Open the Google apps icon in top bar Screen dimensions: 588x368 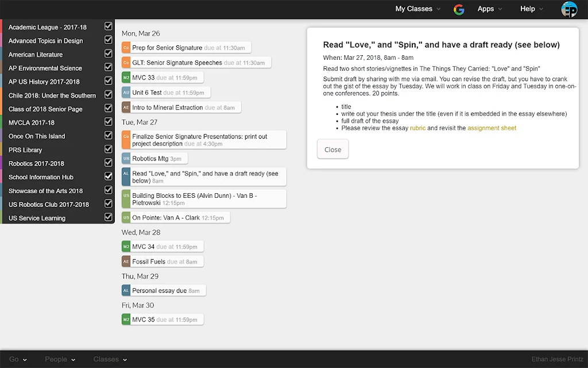point(459,9)
